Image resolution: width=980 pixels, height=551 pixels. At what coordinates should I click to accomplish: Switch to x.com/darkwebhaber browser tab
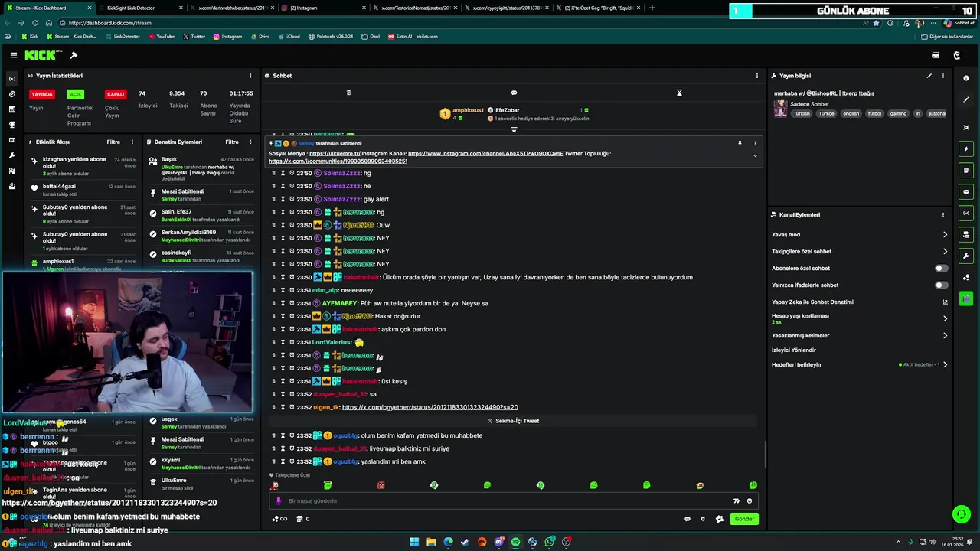pos(231,8)
